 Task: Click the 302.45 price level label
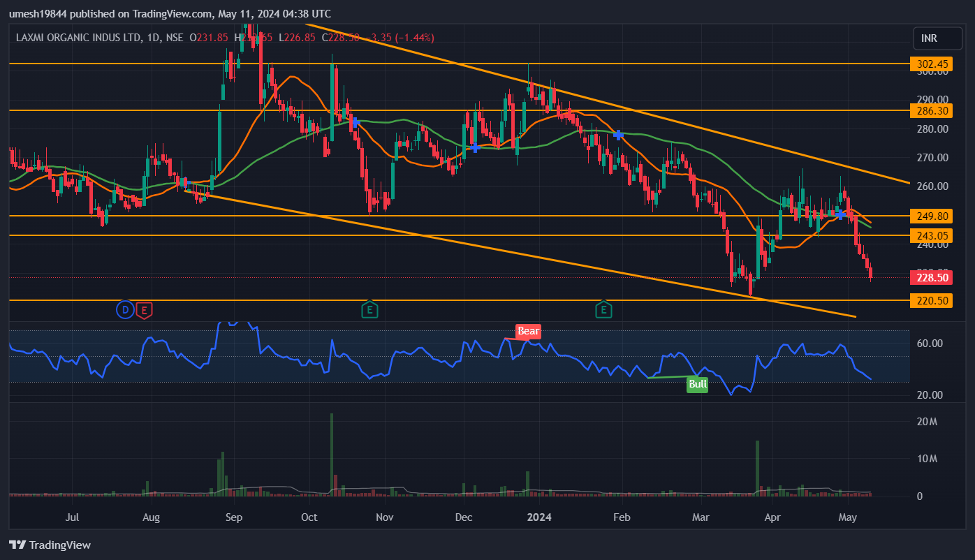click(x=932, y=64)
